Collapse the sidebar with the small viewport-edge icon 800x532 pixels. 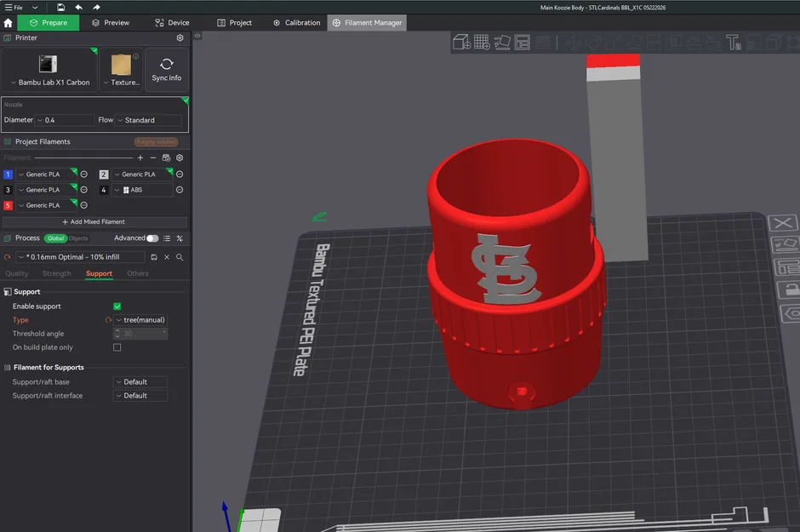[197, 36]
